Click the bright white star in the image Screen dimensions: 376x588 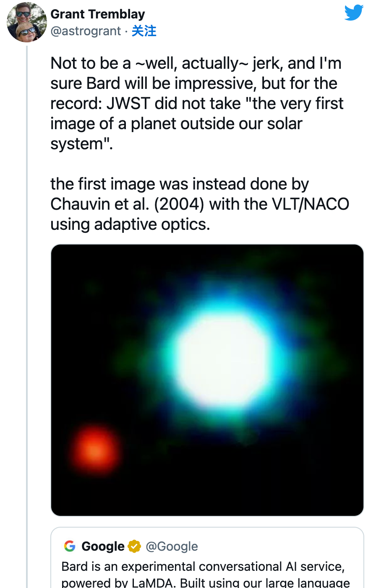point(222,361)
